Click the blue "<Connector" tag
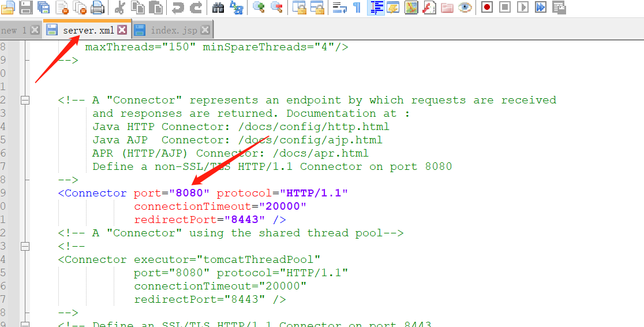 [92, 193]
